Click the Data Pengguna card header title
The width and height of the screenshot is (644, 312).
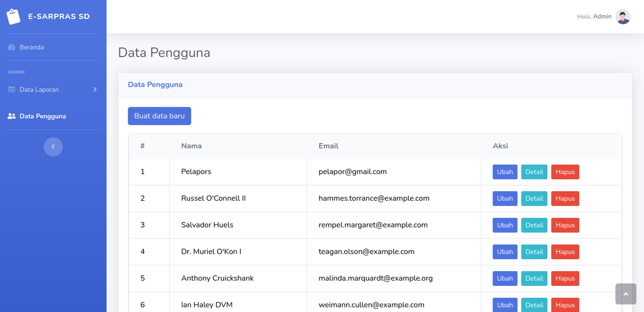[x=155, y=85]
